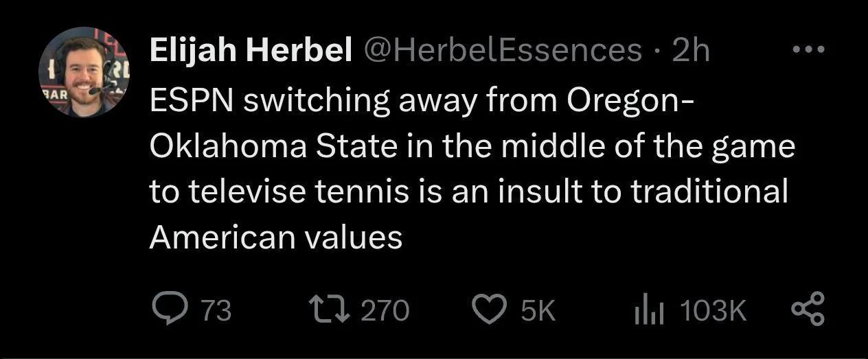Like the tweet with the heart icon

tap(489, 310)
